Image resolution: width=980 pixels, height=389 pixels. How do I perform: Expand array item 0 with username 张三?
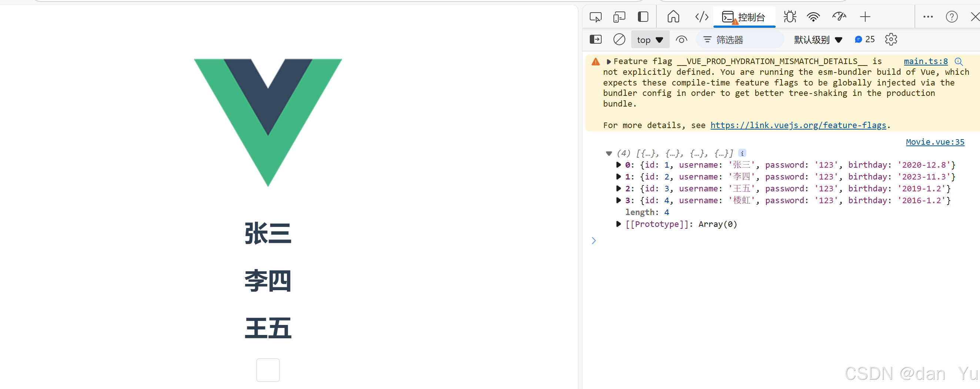pyautogui.click(x=619, y=165)
